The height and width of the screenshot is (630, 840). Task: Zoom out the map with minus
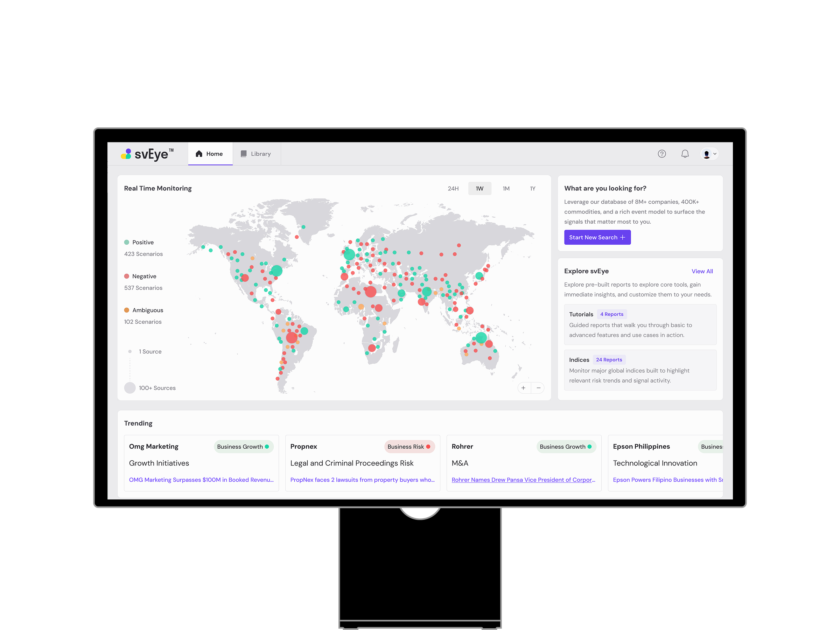coord(539,388)
